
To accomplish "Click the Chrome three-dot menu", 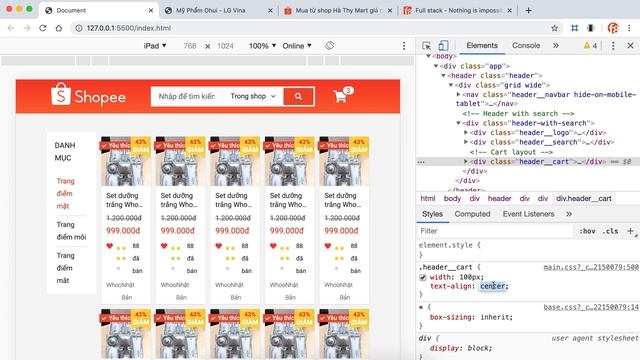I will [629, 28].
